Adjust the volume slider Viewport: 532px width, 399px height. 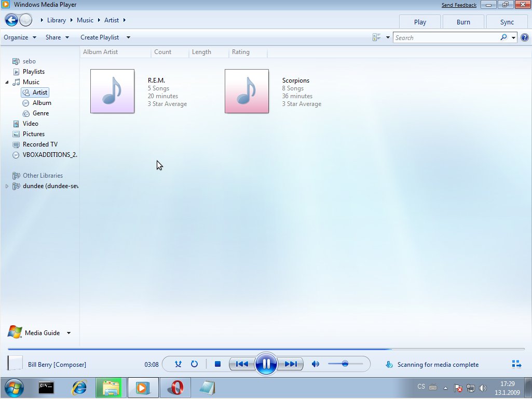coord(345,364)
